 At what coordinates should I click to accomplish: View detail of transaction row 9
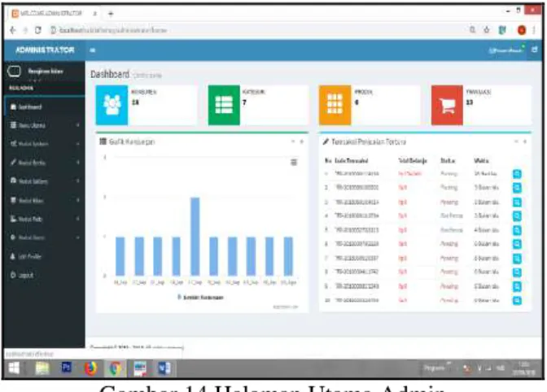pyautogui.click(x=517, y=286)
